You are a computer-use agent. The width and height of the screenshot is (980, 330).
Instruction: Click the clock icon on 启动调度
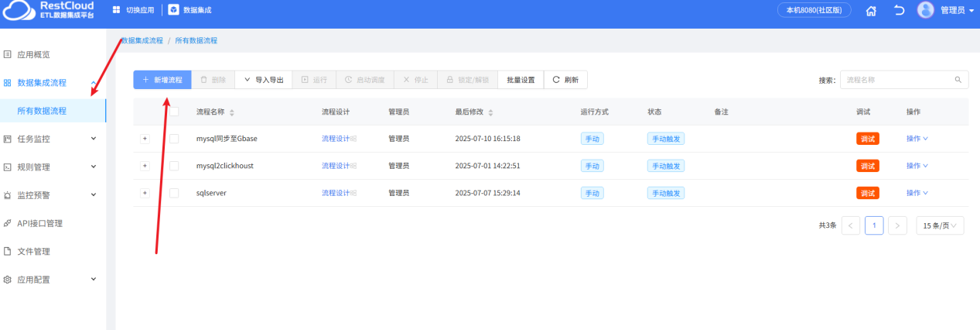(348, 80)
